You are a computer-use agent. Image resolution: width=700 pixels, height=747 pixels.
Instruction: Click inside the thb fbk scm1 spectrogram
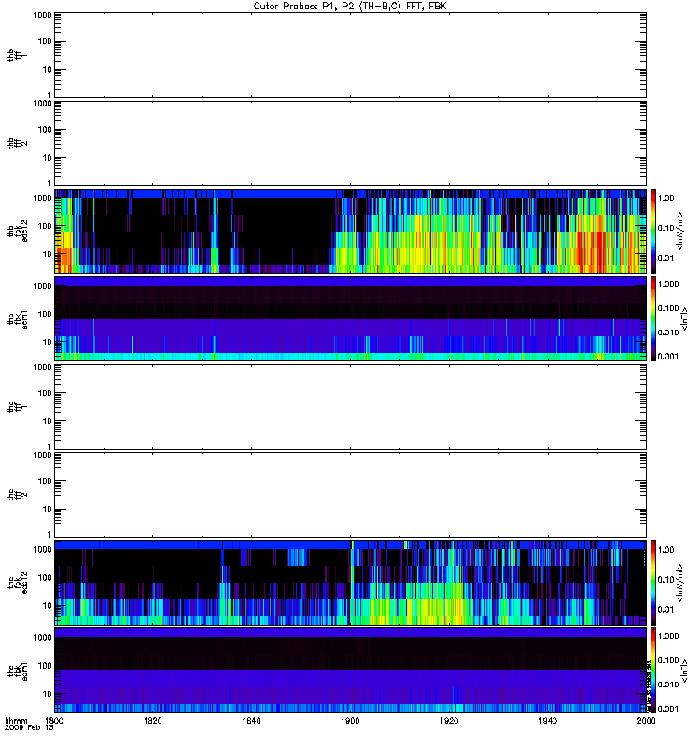pos(350,318)
